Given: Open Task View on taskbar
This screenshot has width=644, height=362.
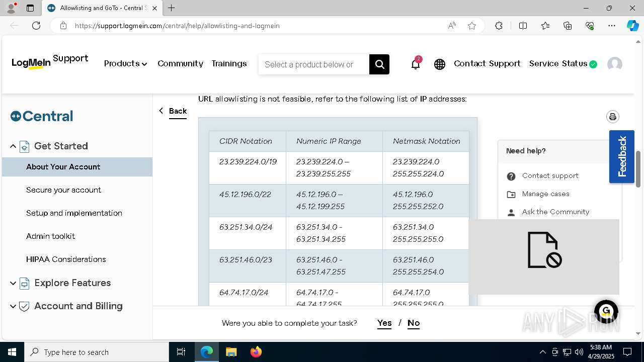Looking at the screenshot, I should click(x=181, y=352).
